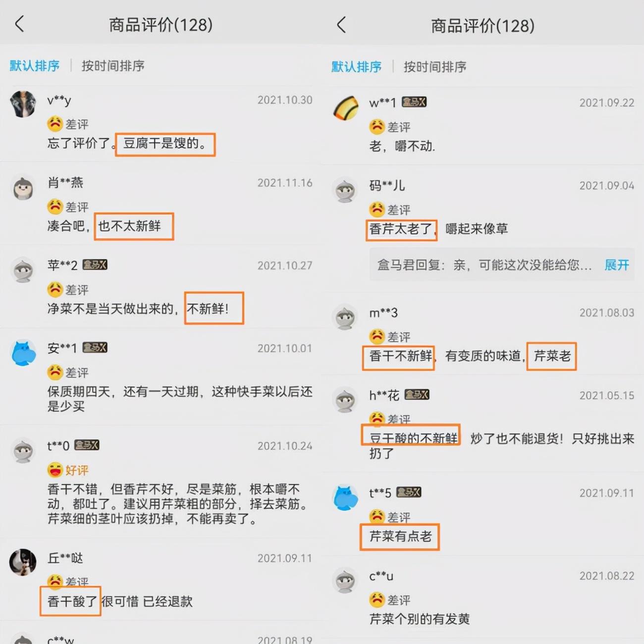Tap the 盒马X badge next to h**花
644x644 pixels.
pos(417,394)
